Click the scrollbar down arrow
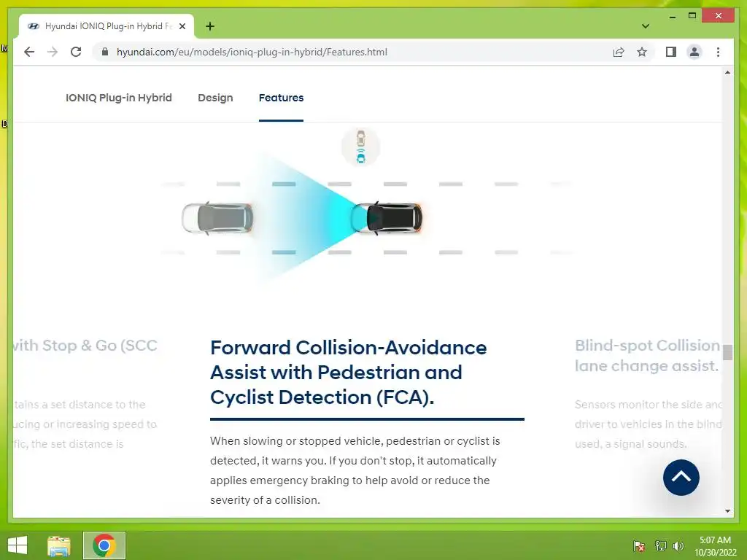 tap(727, 511)
